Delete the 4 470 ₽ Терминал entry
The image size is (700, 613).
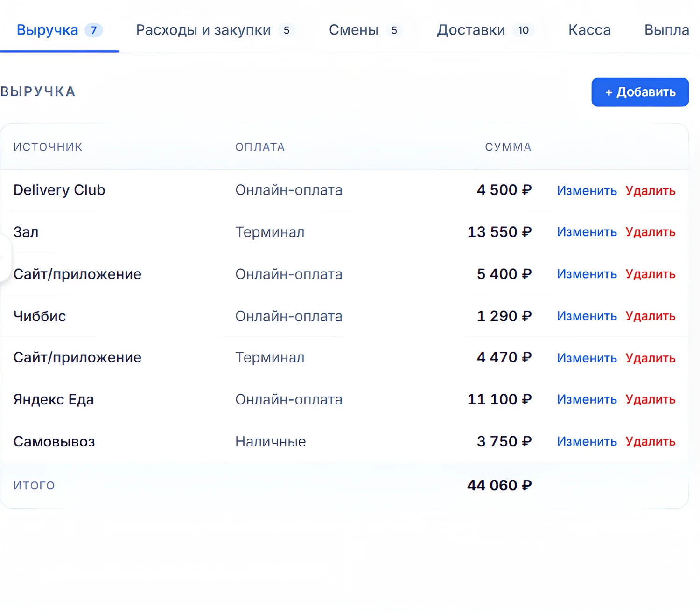click(650, 358)
